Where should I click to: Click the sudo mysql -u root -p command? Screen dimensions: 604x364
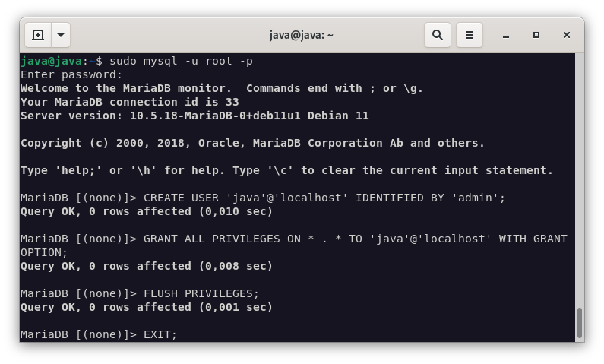[x=181, y=61]
